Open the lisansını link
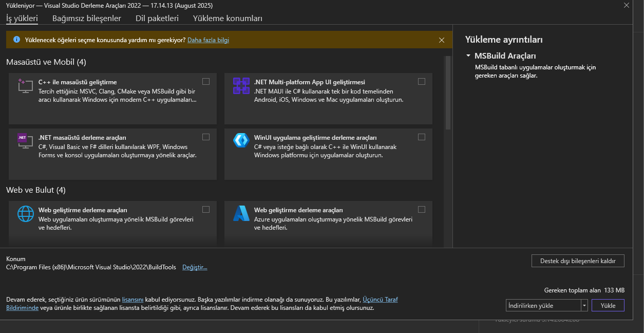This screenshot has width=644, height=333. pyautogui.click(x=132, y=299)
